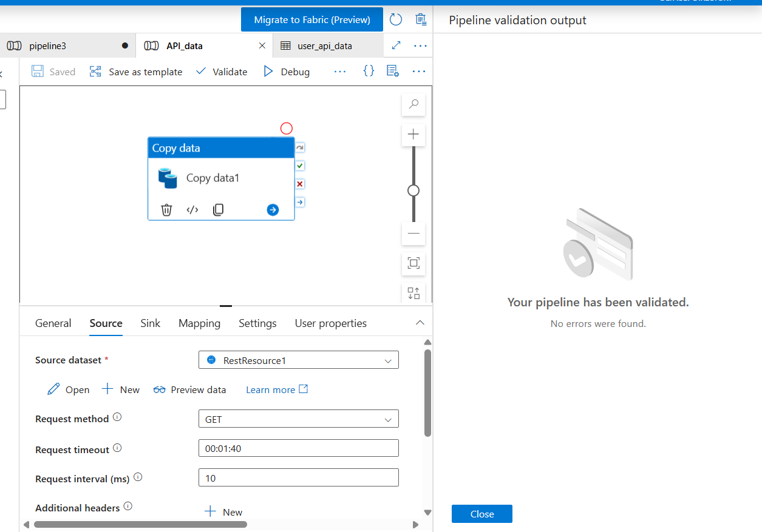The image size is (762, 532).
Task: Open the source dataset
Action: pyautogui.click(x=69, y=389)
